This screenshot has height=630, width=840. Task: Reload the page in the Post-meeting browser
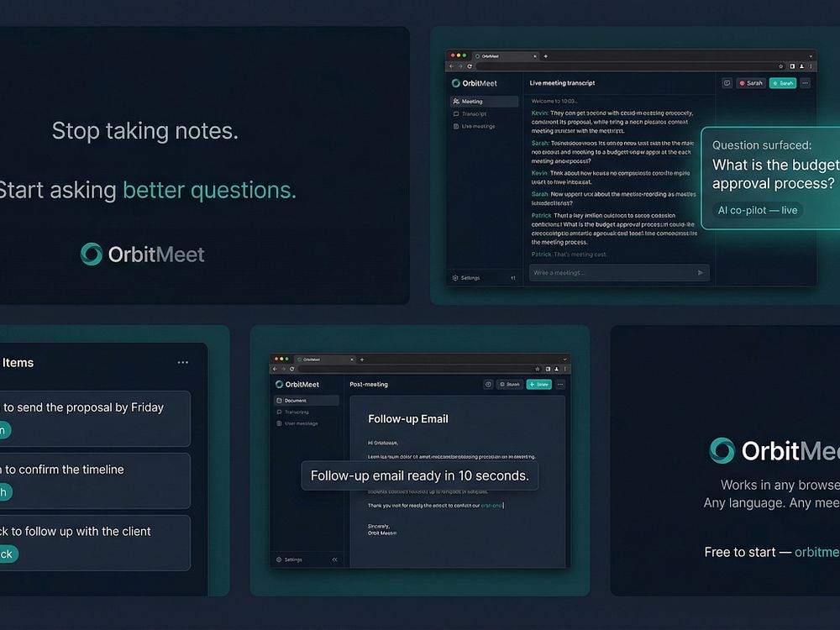pos(292,369)
